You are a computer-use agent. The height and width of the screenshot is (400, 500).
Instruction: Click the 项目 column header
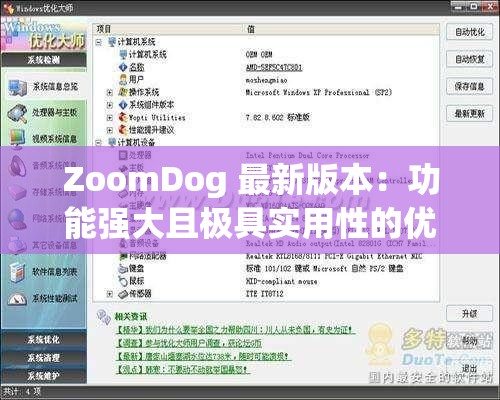(104, 29)
